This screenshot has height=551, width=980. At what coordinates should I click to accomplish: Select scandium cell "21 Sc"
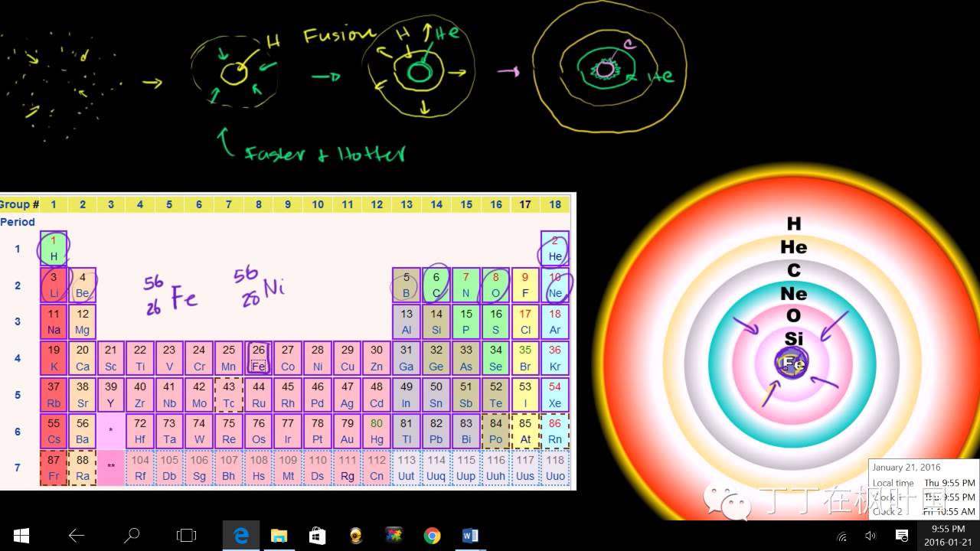click(111, 359)
